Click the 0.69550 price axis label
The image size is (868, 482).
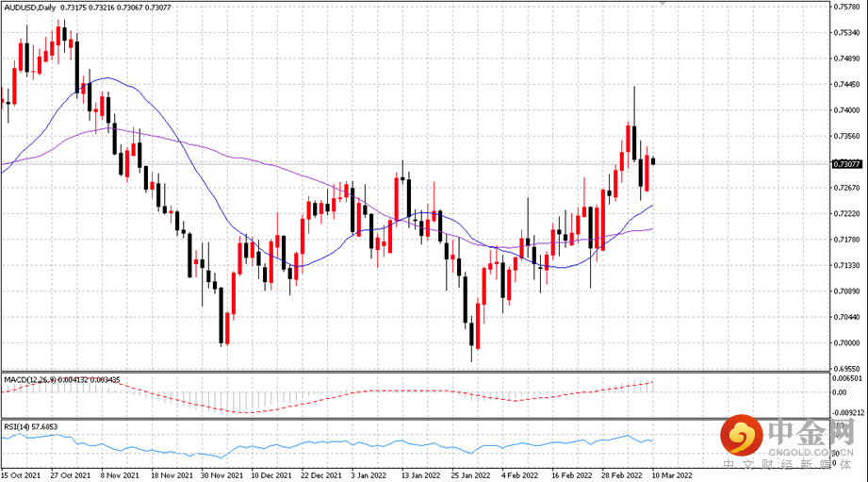click(x=847, y=369)
